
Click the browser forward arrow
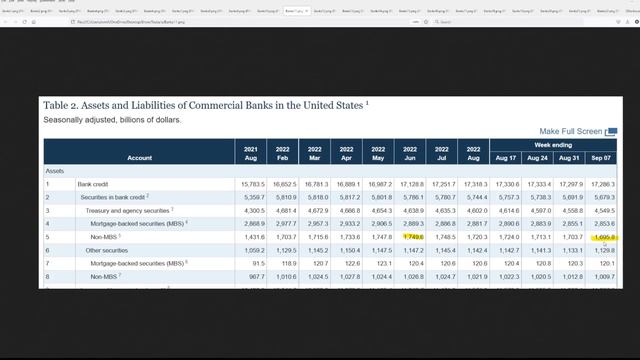pyautogui.click(x=15, y=22)
